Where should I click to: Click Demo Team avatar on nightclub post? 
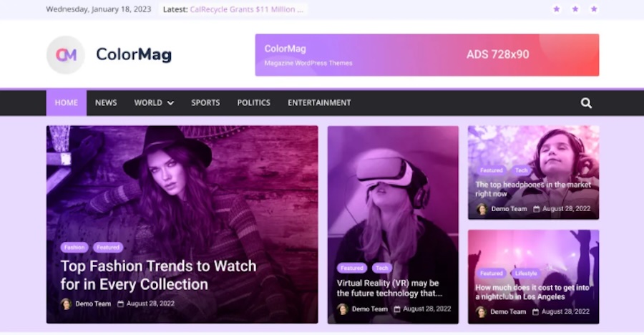pos(482,311)
